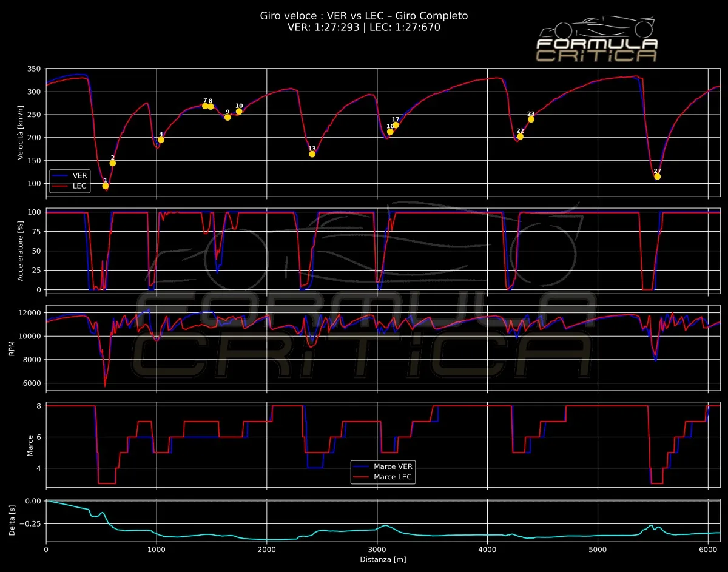The width and height of the screenshot is (728, 572).
Task: Select the corner 13 yellow marker
Action: [312, 154]
